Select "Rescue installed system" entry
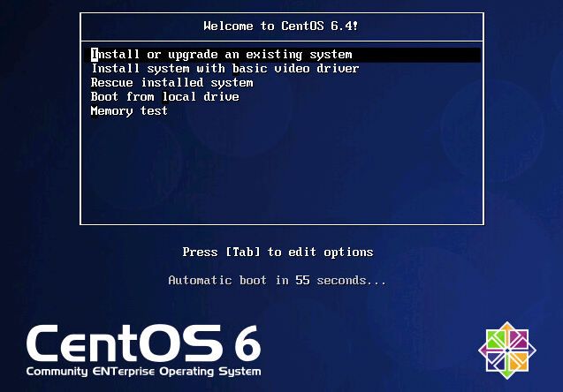The height and width of the screenshot is (392, 563). point(172,82)
